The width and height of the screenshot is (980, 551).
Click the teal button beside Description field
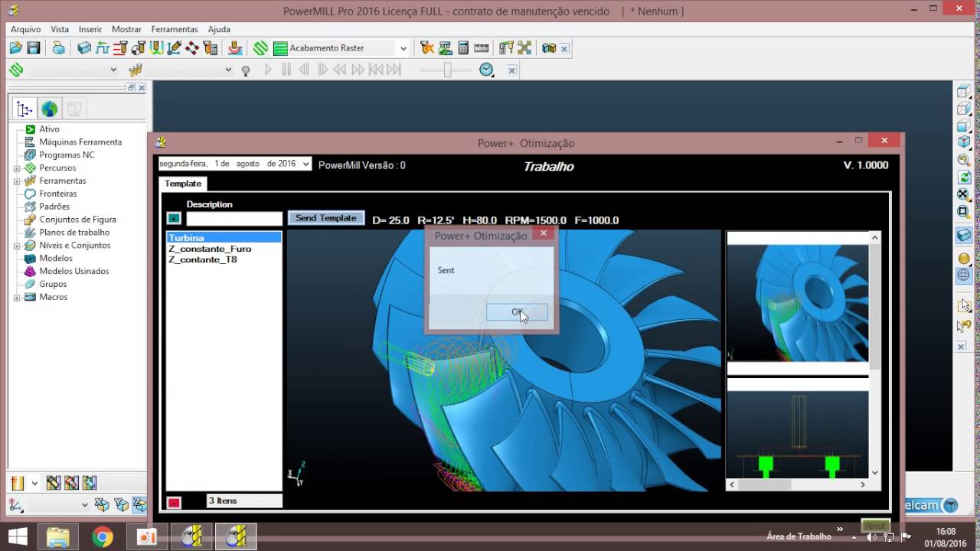[x=174, y=218]
